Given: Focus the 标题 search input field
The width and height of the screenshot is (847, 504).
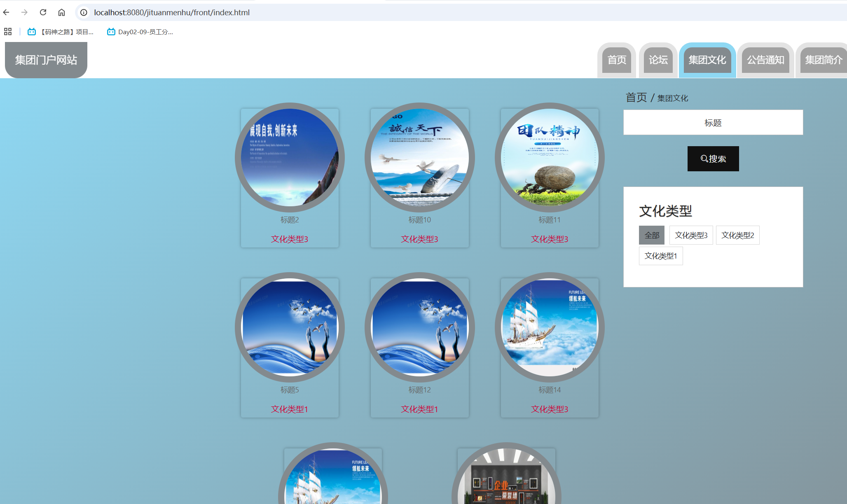Looking at the screenshot, I should tap(713, 122).
